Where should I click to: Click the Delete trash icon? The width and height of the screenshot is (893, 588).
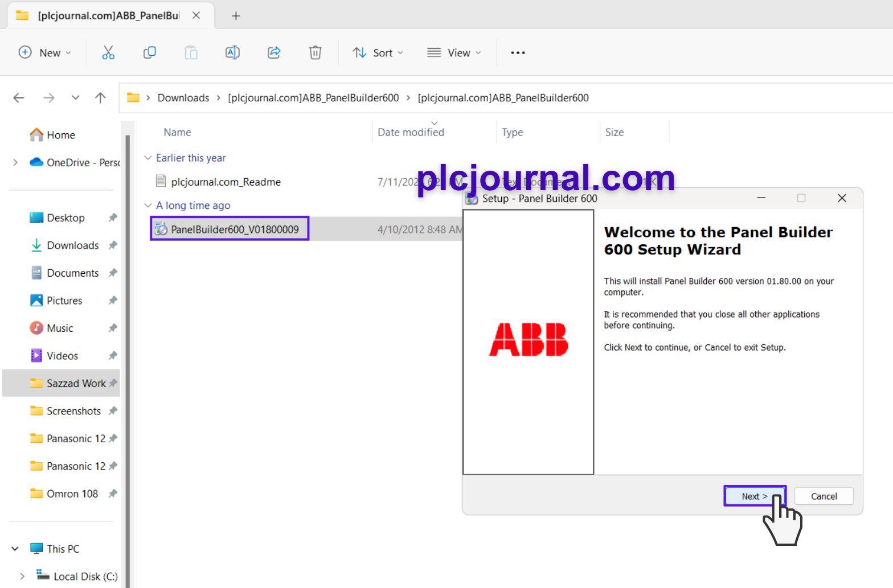[x=315, y=52]
